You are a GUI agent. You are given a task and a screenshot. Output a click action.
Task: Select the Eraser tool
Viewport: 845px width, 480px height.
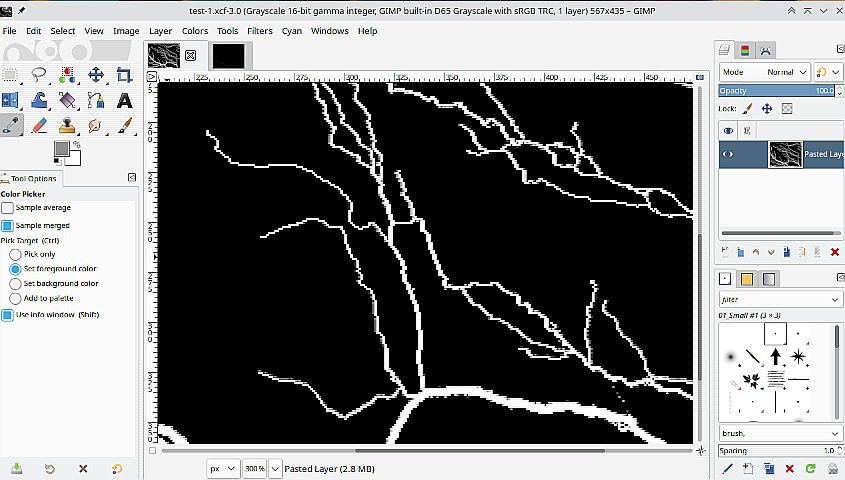39,126
